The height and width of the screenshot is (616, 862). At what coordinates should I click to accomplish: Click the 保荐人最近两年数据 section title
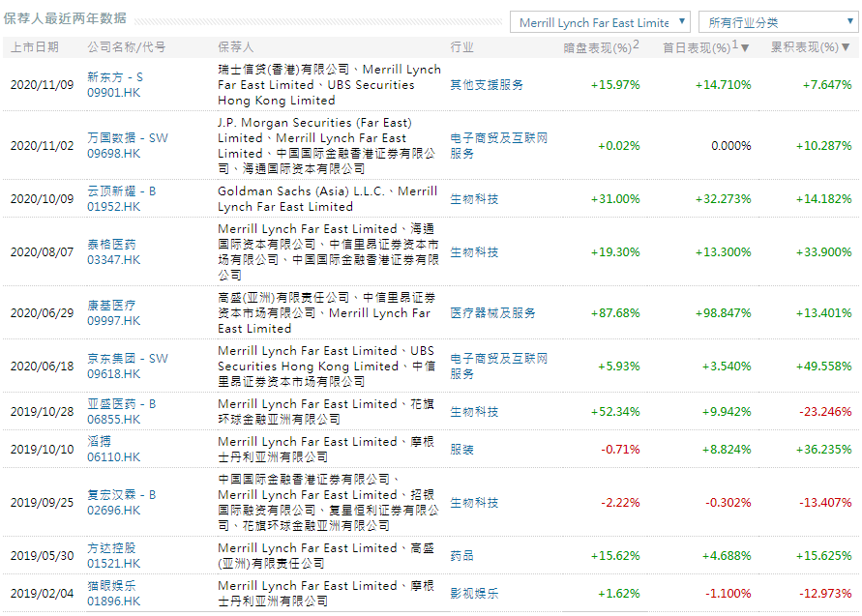65,18
